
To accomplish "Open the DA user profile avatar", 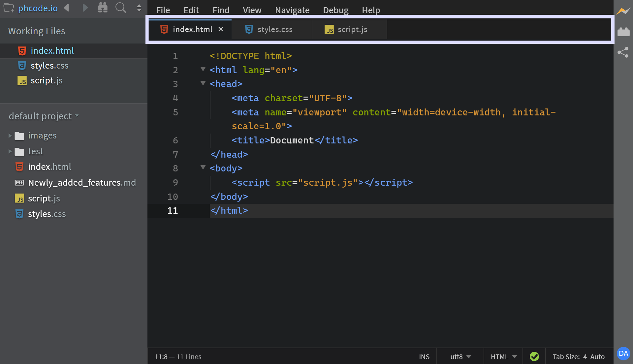I will point(623,353).
